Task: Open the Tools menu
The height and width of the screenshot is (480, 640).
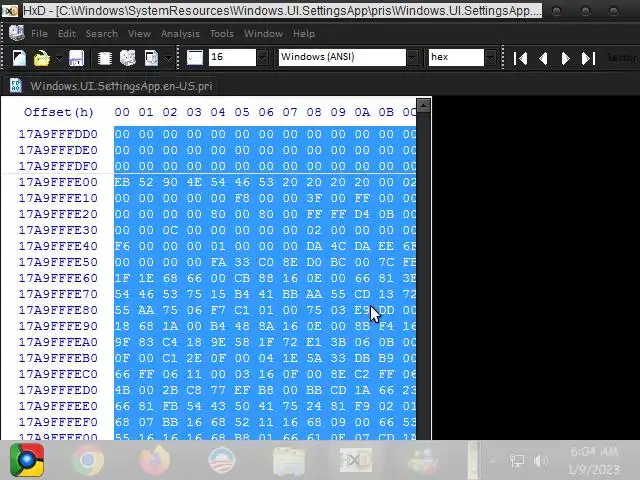Action: click(222, 33)
